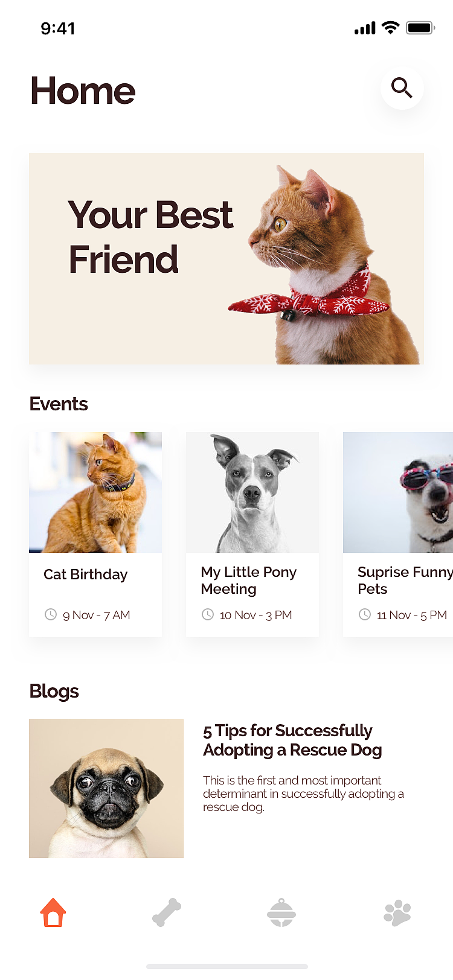Viewport: 453px width, 980px height.
Task: Click the clock icon for Cat Birthday
Action: 51,614
